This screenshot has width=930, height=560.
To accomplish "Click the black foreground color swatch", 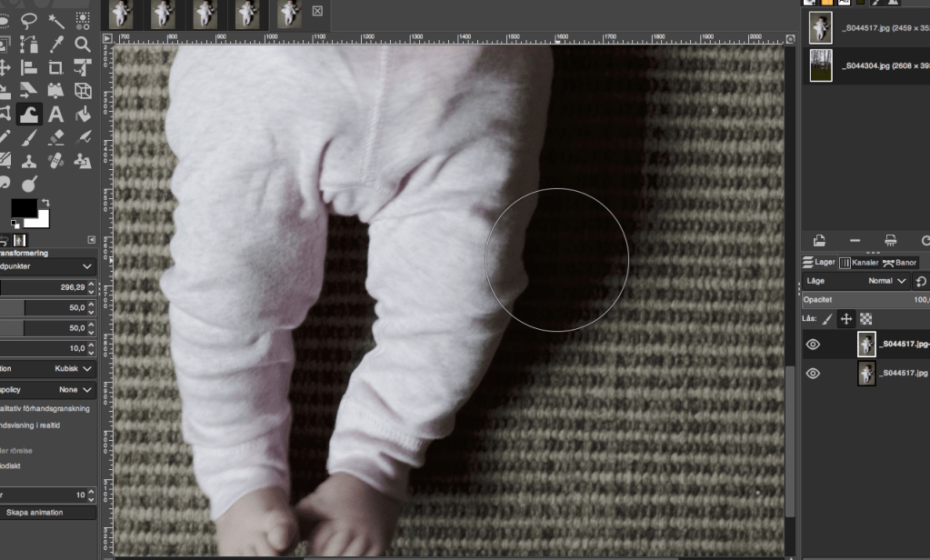I will pyautogui.click(x=24, y=209).
